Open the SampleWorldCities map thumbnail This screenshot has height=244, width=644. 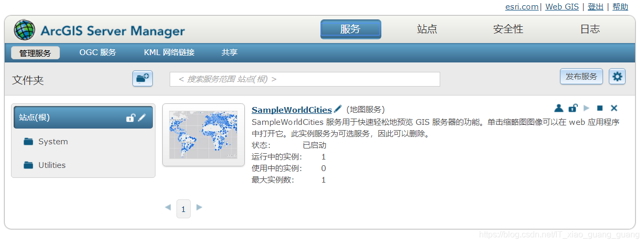[x=204, y=135]
